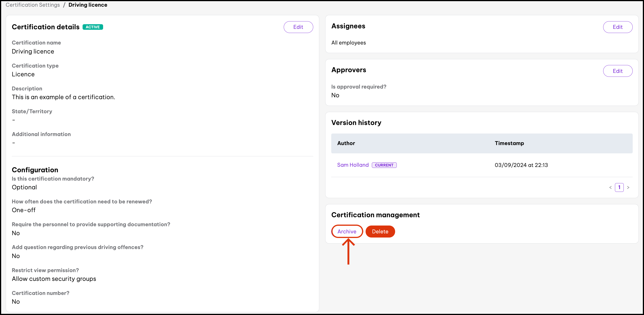Go to next version history page arrow

[628, 187]
